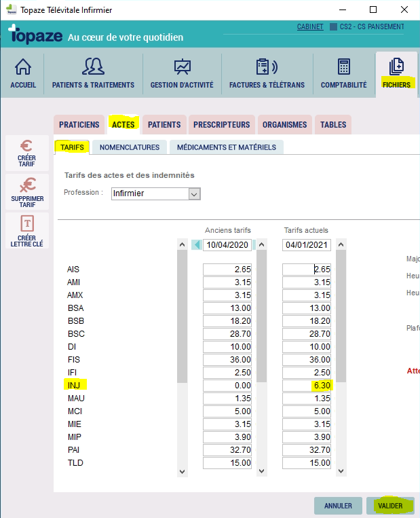Click the Supprimer Tarif crossed-euro icon
The width and height of the screenshot is (420, 518).
[x=27, y=185]
